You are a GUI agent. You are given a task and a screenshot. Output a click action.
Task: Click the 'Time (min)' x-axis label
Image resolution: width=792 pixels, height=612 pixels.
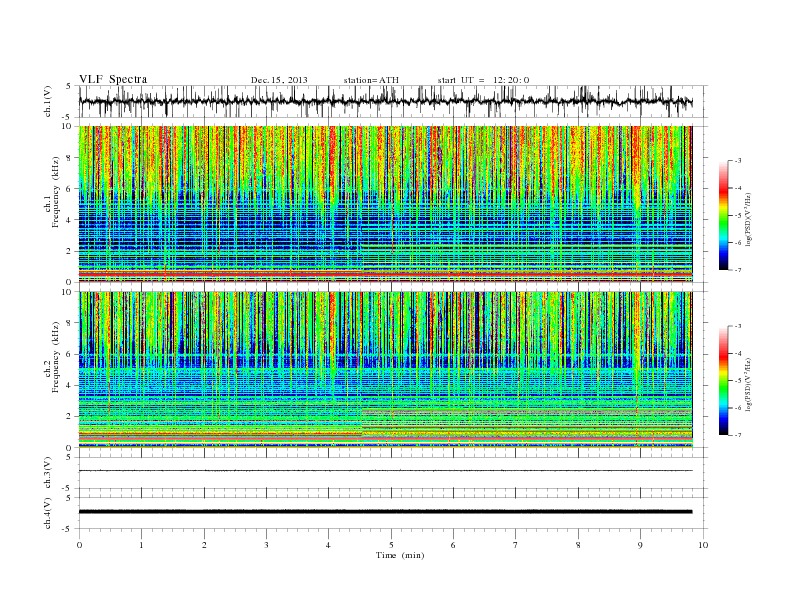(400, 555)
